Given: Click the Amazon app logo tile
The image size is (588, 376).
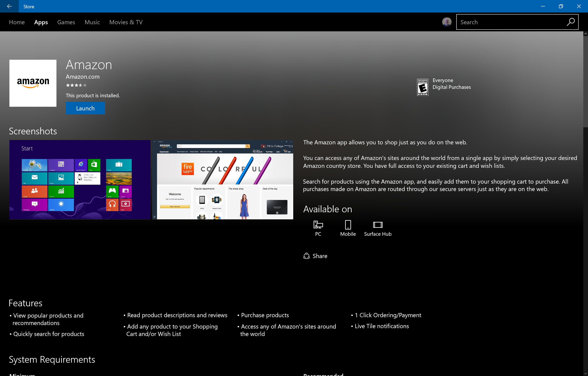Looking at the screenshot, I should (33, 83).
